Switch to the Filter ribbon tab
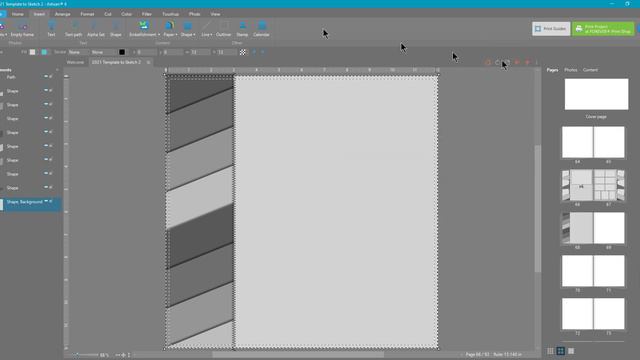The image size is (640, 360). [147, 14]
